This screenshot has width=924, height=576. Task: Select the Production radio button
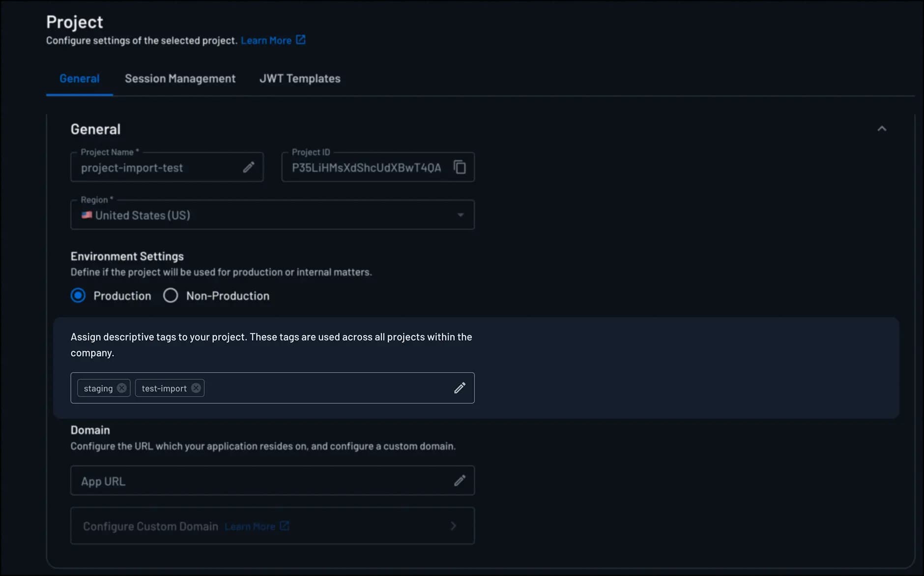click(x=78, y=296)
